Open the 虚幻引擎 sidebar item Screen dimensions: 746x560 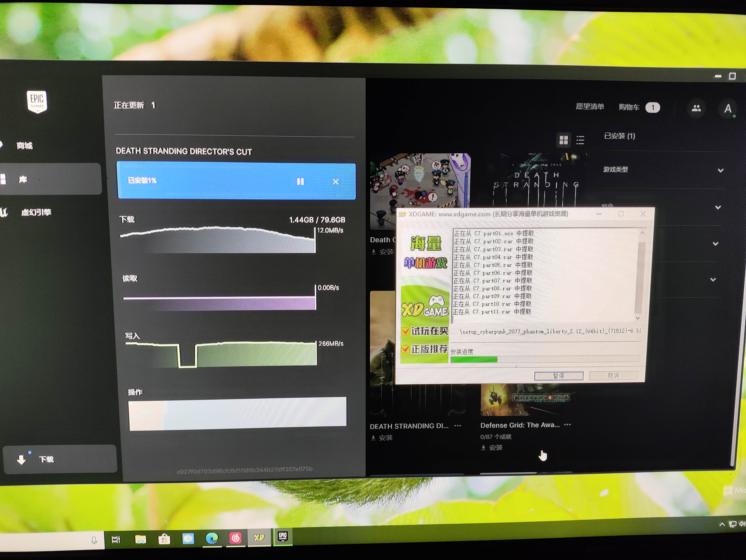pyautogui.click(x=36, y=212)
